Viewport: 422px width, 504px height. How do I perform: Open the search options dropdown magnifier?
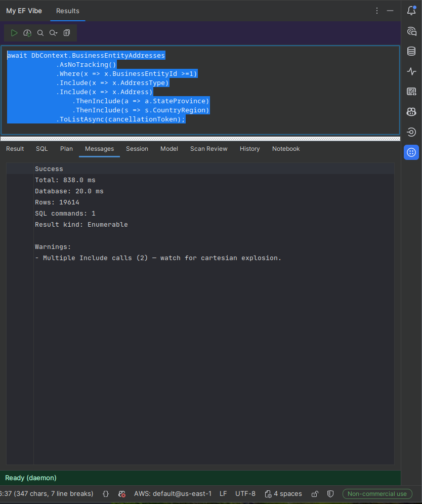coord(53,33)
